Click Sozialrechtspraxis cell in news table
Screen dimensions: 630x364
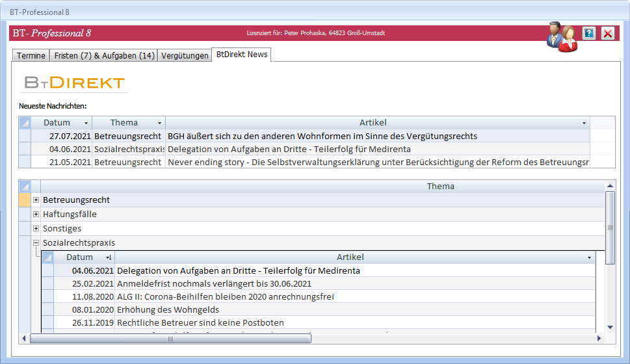pos(129,149)
